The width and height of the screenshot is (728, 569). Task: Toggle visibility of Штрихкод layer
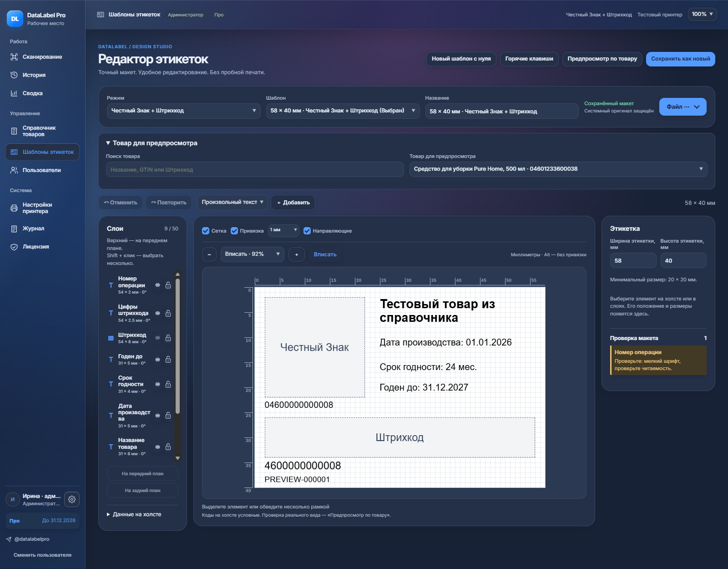[x=157, y=338]
